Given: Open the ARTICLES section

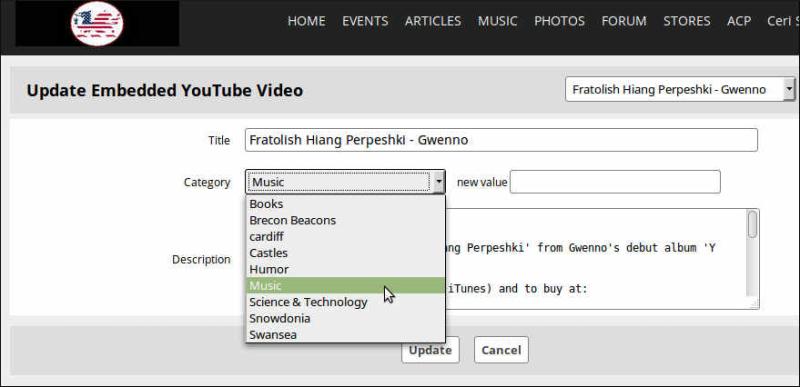Looking at the screenshot, I should tap(433, 21).
